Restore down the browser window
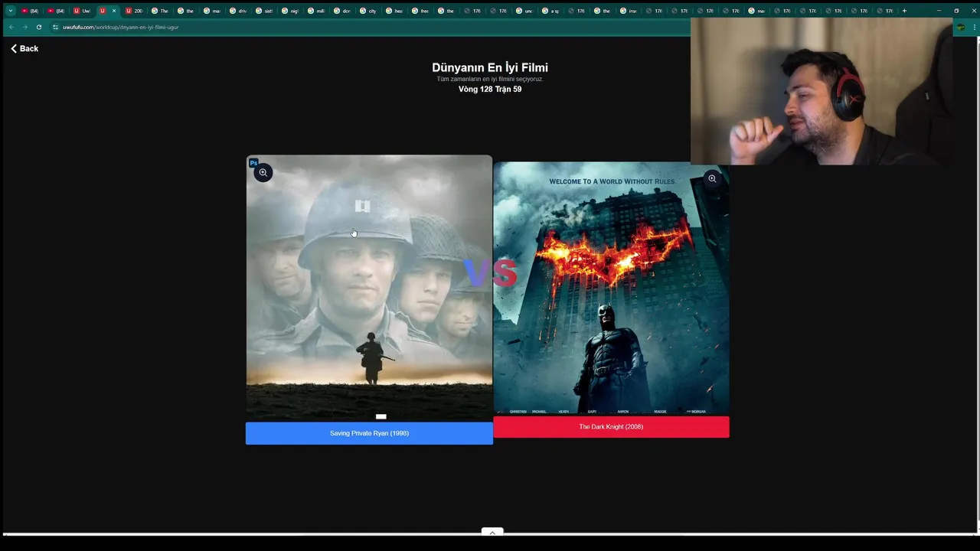This screenshot has height=551, width=980. click(x=956, y=11)
